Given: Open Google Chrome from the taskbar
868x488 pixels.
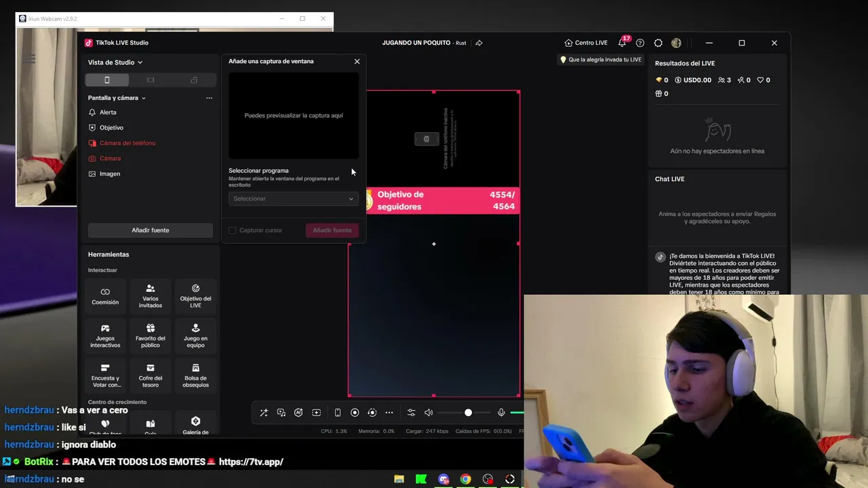Looking at the screenshot, I should tap(465, 479).
